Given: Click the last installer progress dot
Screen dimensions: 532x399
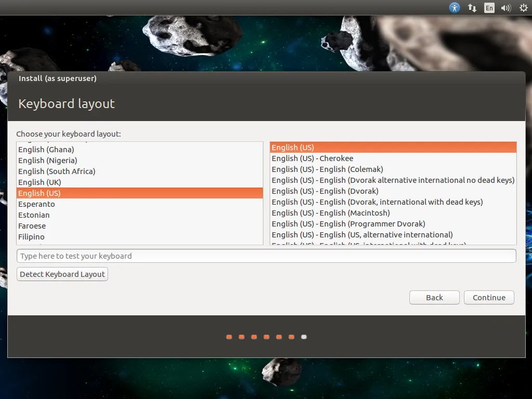Looking at the screenshot, I should (304, 337).
